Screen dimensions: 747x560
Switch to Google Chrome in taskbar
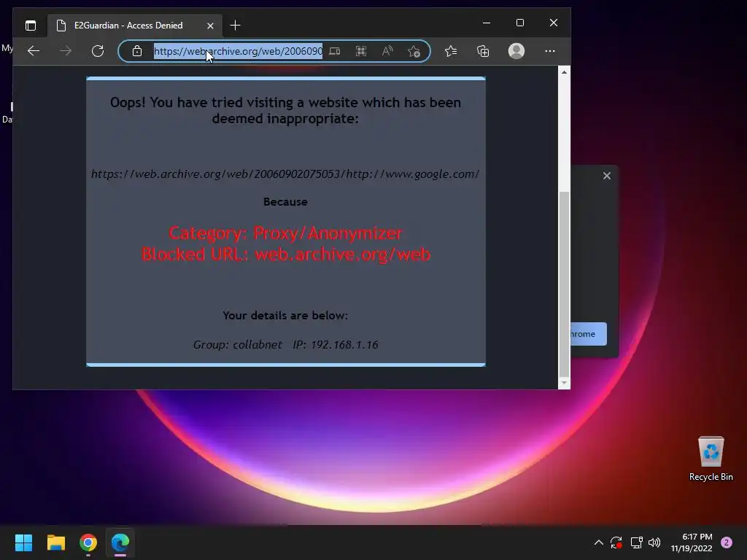click(88, 542)
